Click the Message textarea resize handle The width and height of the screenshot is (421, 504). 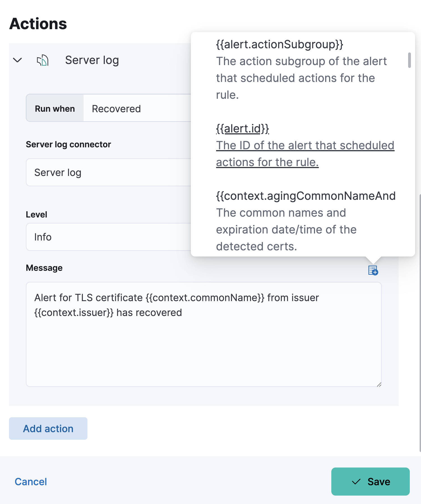pyautogui.click(x=380, y=384)
